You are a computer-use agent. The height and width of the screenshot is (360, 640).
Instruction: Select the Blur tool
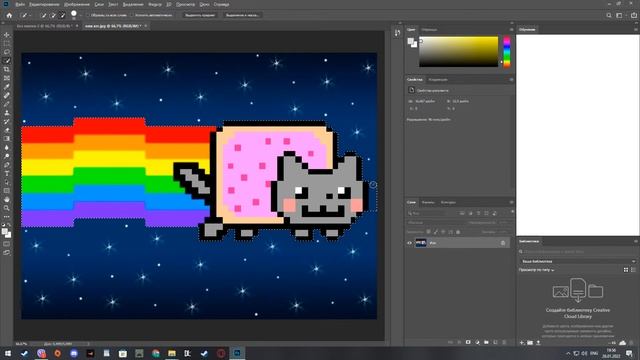point(7,147)
